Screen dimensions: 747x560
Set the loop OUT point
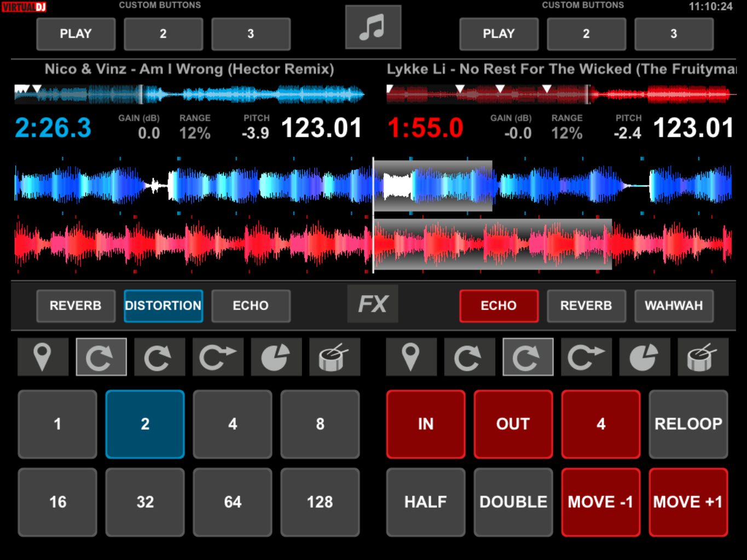point(513,424)
